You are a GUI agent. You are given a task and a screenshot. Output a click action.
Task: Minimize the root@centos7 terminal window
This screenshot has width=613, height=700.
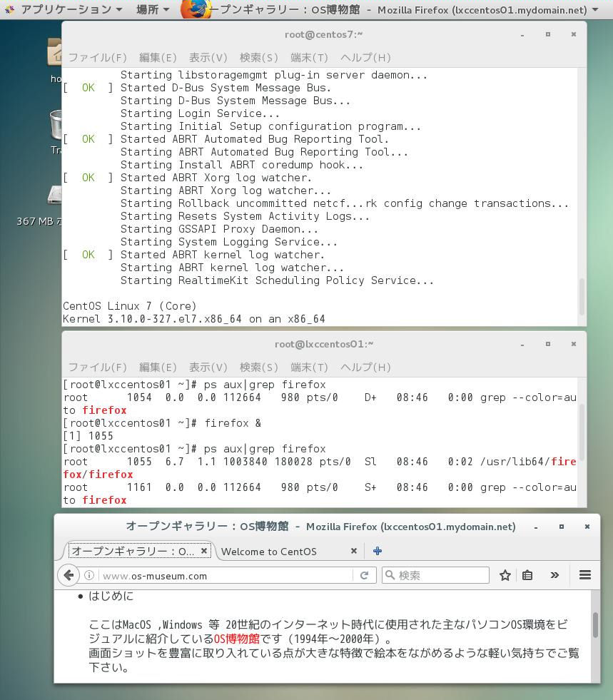pyautogui.click(x=522, y=35)
